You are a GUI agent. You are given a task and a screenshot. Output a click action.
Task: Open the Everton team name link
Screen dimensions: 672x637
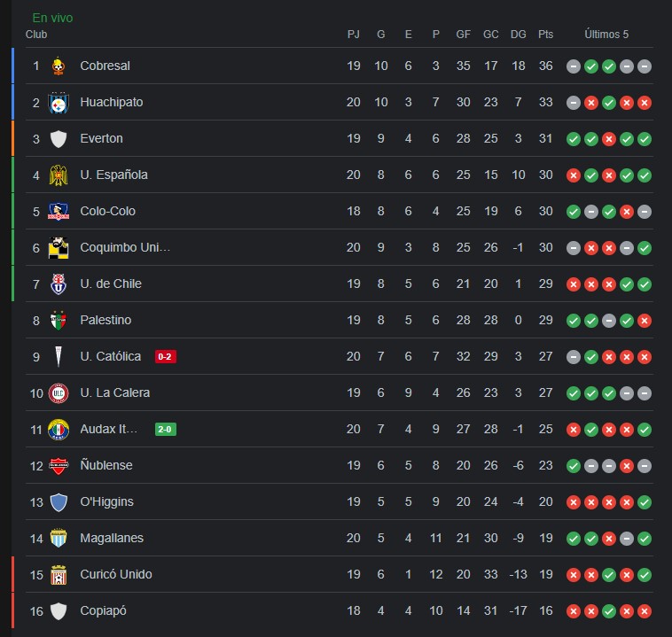click(x=102, y=138)
